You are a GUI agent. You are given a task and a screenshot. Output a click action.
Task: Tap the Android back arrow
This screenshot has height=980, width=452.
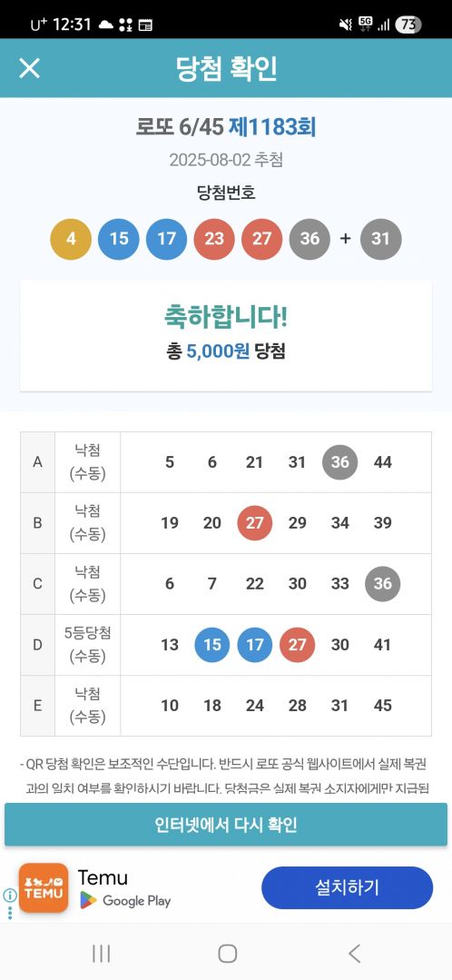click(354, 953)
